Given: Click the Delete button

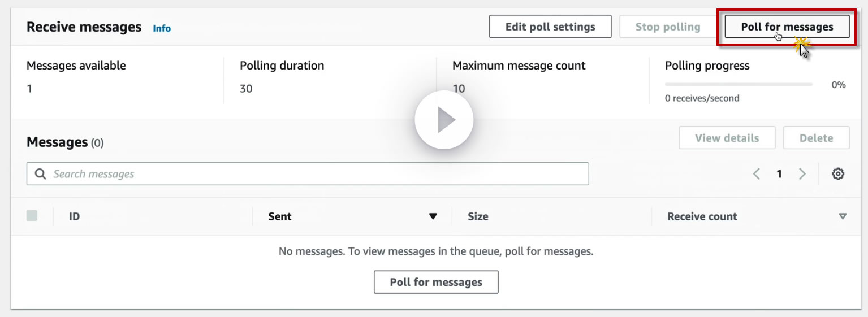Looking at the screenshot, I should pyautogui.click(x=816, y=138).
